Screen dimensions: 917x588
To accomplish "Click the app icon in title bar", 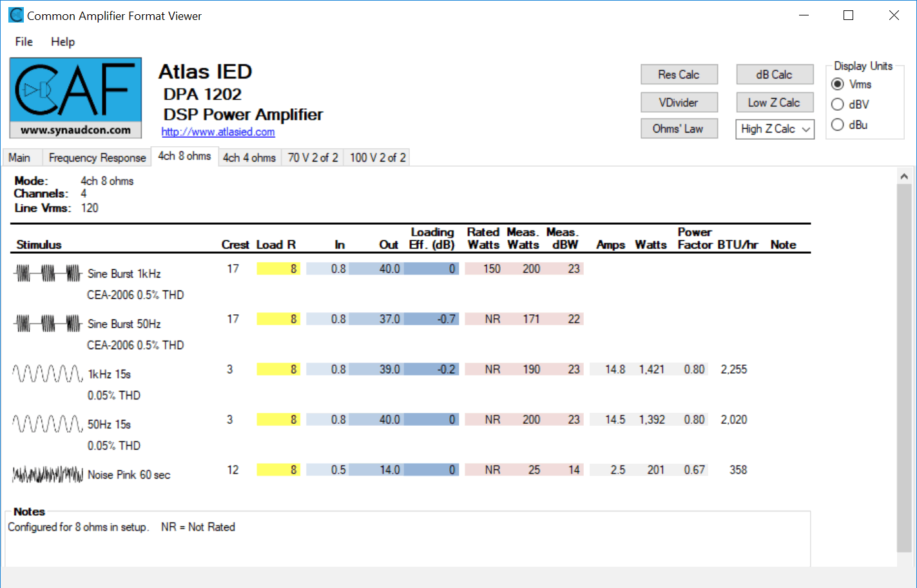I will click(x=16, y=15).
